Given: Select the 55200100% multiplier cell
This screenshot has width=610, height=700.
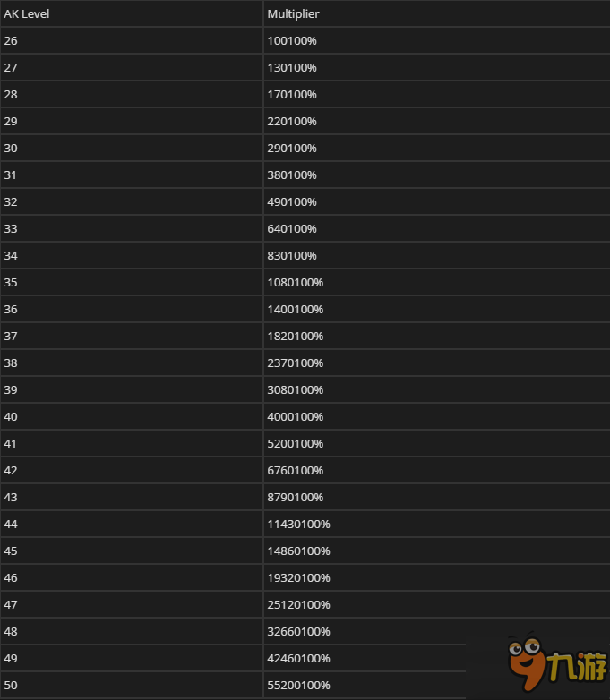Looking at the screenshot, I should pos(365,685).
